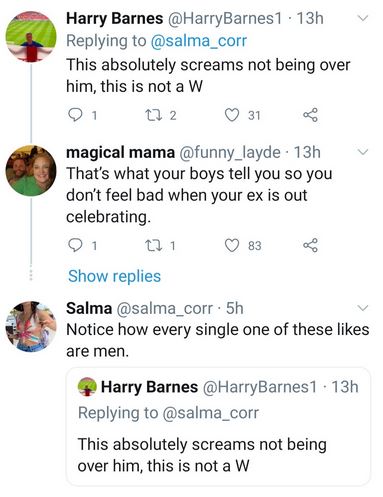Open Harry Barnes profile name at top
The width and height of the screenshot is (383, 497).
tap(115, 18)
